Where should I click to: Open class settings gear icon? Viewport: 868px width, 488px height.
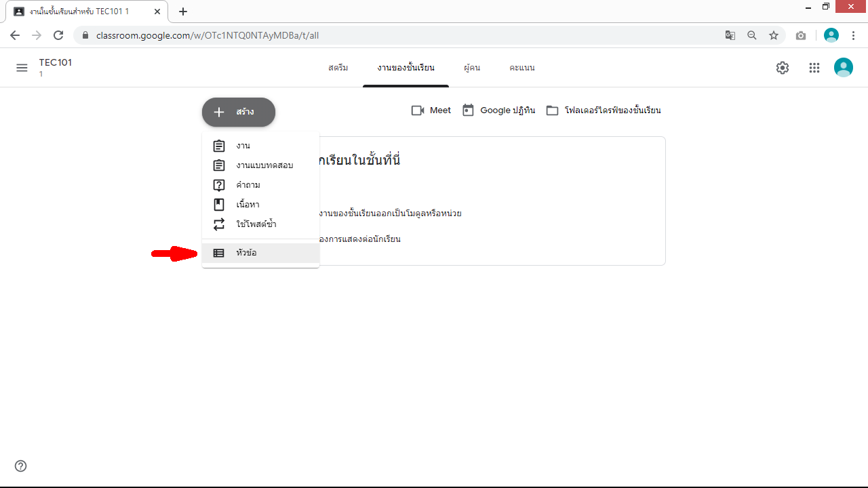pyautogui.click(x=783, y=68)
